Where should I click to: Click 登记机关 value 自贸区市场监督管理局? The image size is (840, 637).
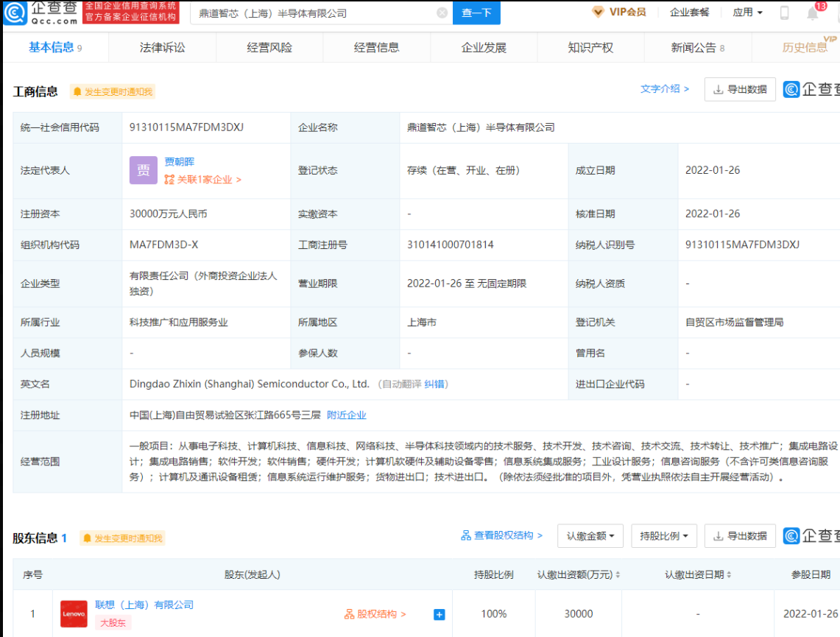point(735,323)
